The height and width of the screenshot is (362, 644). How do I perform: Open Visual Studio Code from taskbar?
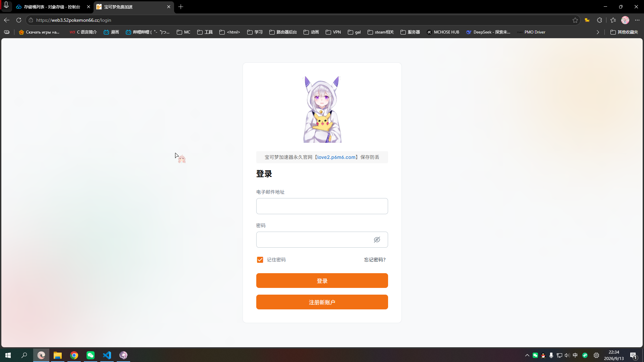point(107,355)
